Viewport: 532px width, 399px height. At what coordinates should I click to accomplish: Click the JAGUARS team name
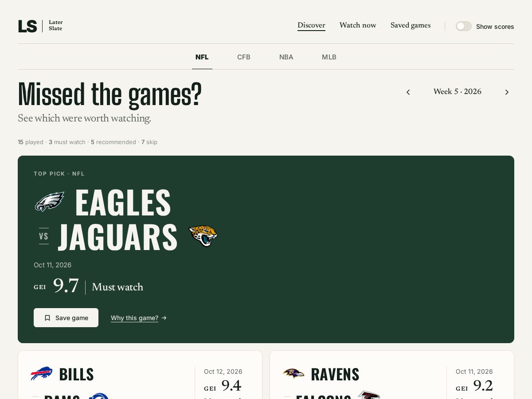coord(118,237)
